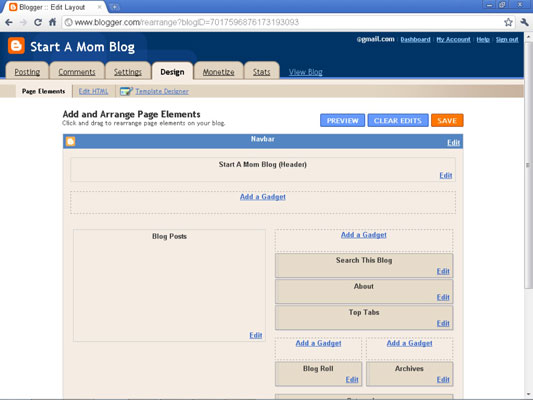Edit the Search This Blog gadget
533x400 pixels.
pyautogui.click(x=443, y=271)
